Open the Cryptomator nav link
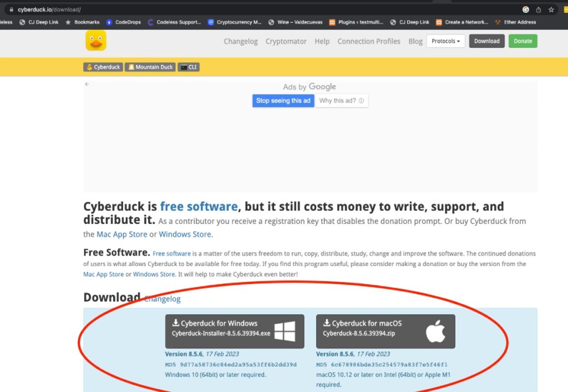The image size is (568, 392). click(x=286, y=41)
